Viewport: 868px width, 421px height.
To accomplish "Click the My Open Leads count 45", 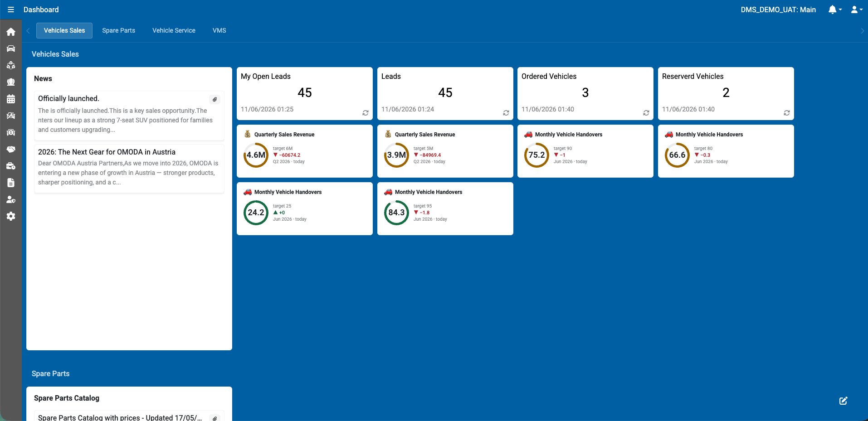I will point(305,93).
